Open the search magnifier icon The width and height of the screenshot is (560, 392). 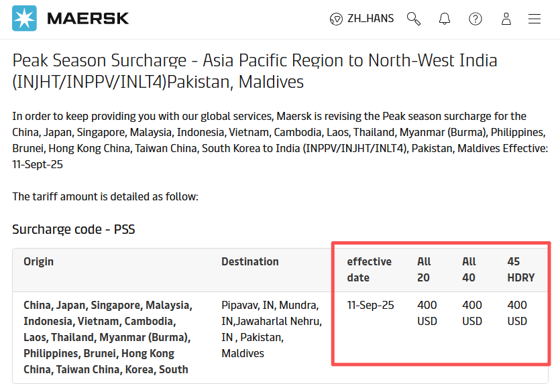point(414,19)
